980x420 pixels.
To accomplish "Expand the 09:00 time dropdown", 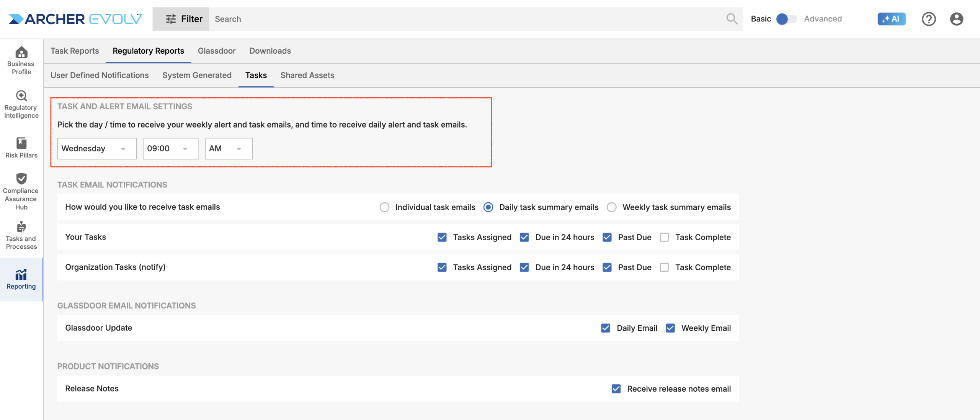I will [x=170, y=149].
